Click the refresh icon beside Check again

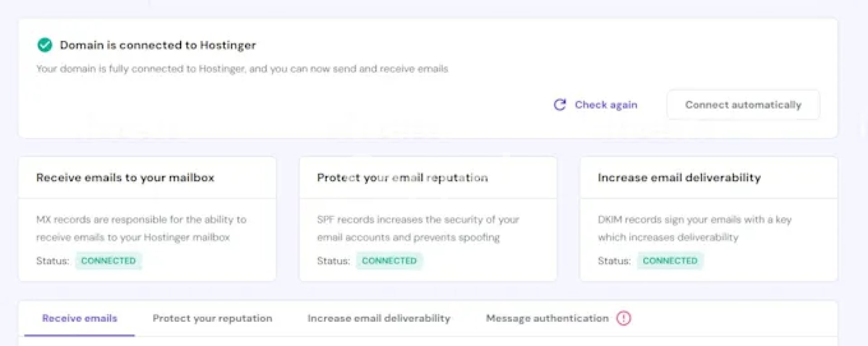[x=560, y=105]
